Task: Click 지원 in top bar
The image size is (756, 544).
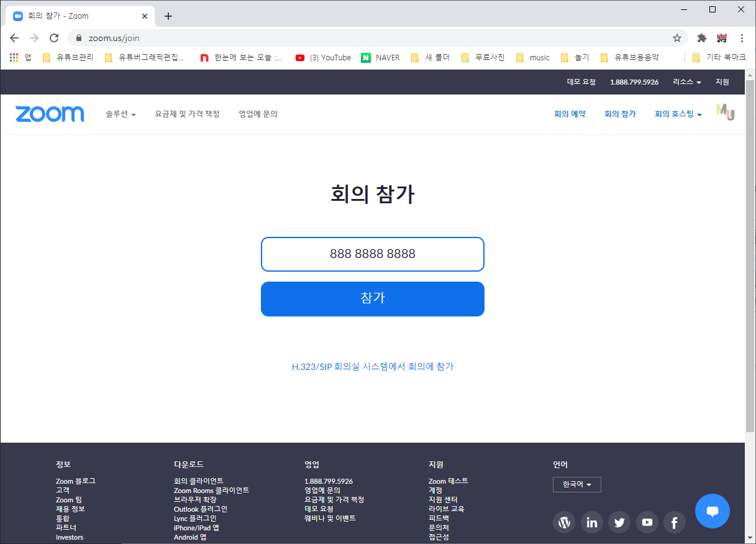Action: 722,82
